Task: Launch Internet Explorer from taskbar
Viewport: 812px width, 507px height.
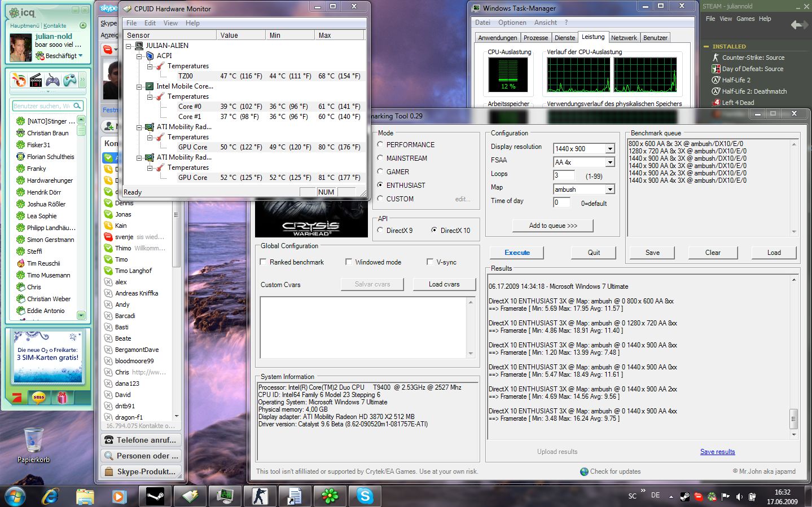Action: tap(50, 496)
